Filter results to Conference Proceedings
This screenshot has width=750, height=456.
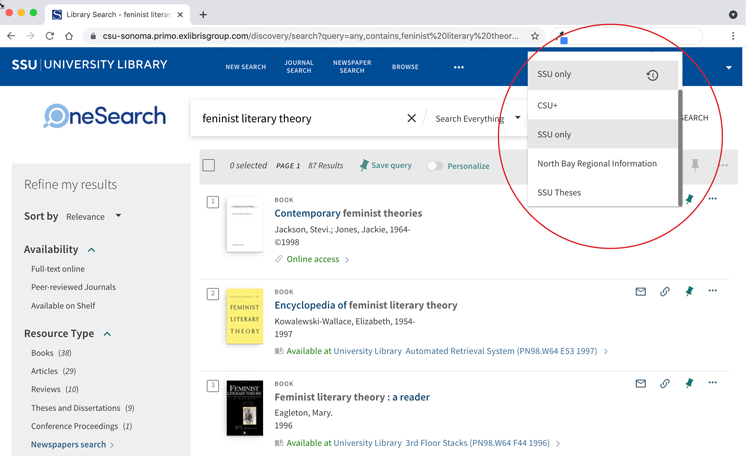point(81,426)
